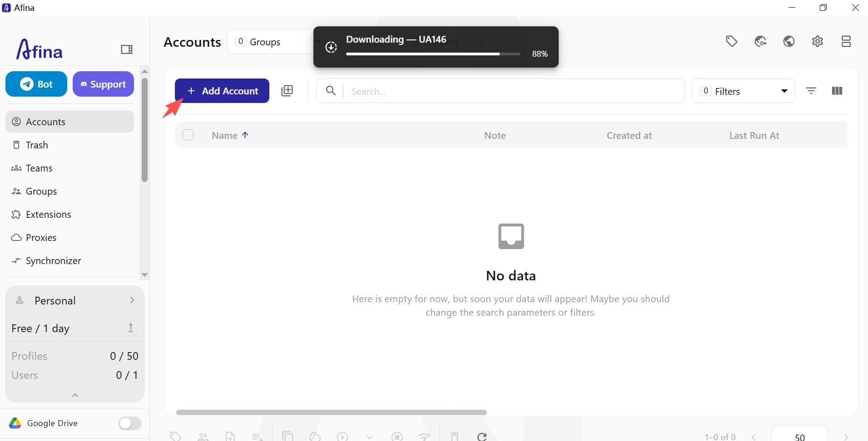Open Trash in sidebar
The width and height of the screenshot is (868, 441).
click(69, 145)
